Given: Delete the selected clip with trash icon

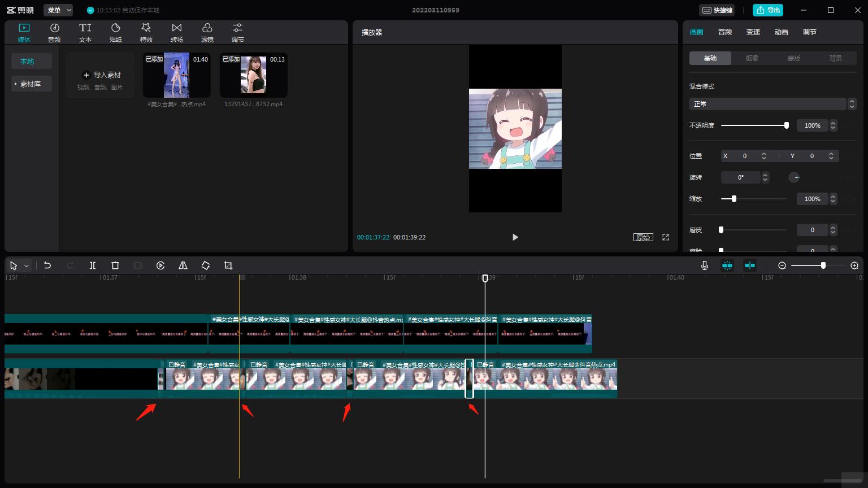Looking at the screenshot, I should point(115,265).
